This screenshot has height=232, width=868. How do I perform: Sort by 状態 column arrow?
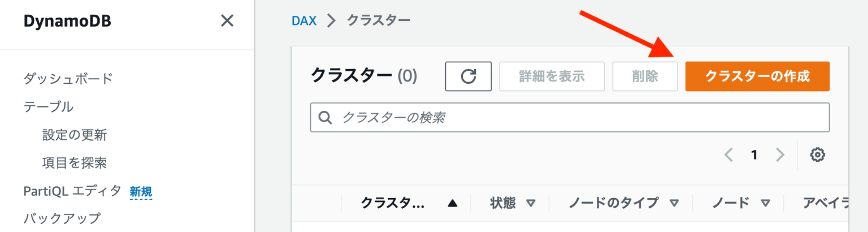(531, 204)
